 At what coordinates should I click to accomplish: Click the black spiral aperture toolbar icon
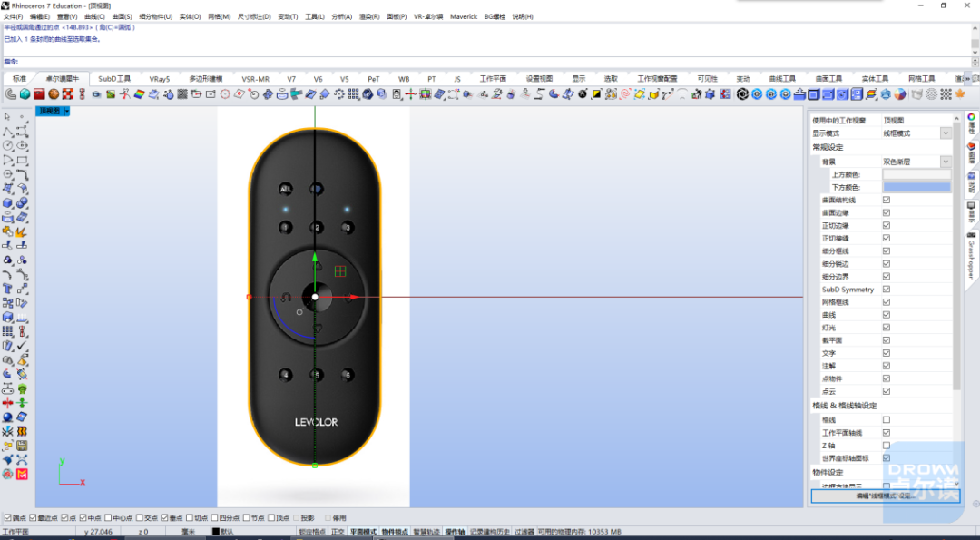click(742, 94)
